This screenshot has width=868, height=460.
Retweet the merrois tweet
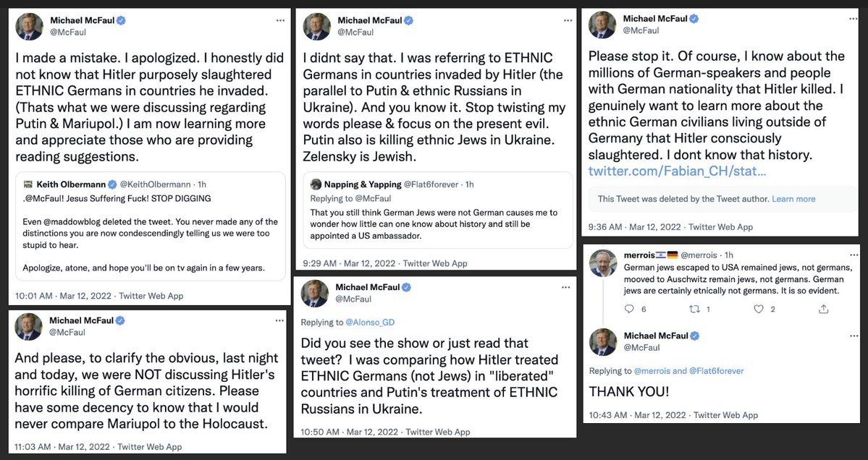point(694,309)
